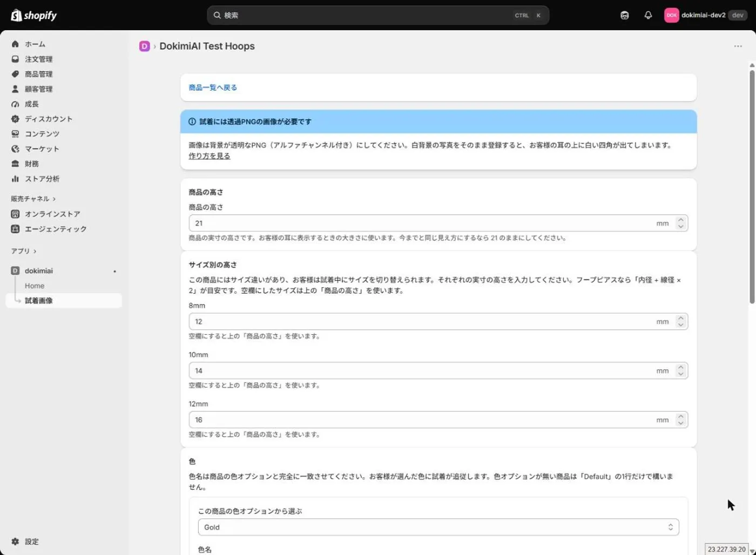The width and height of the screenshot is (756, 555).
Task: Click the dev badge in top bar
Action: pyautogui.click(x=738, y=15)
